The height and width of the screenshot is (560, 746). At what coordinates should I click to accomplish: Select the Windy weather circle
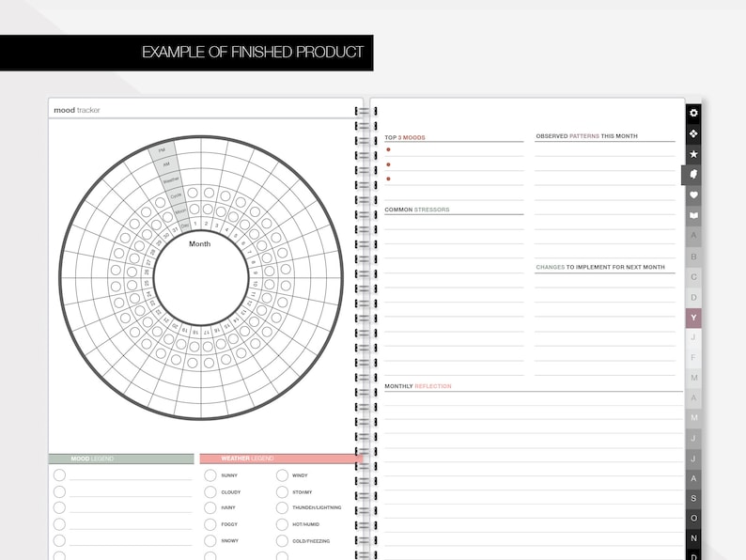pyautogui.click(x=282, y=475)
